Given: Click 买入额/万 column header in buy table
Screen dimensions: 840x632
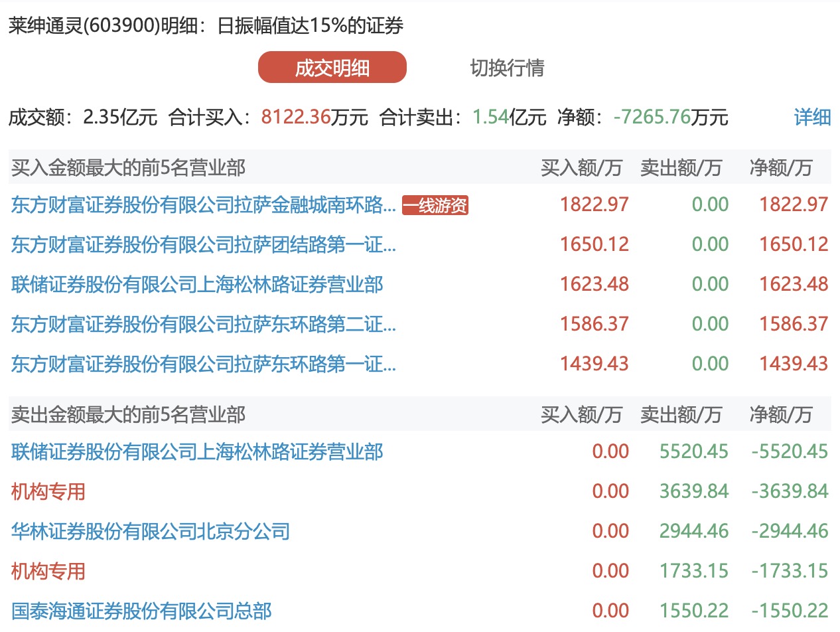Looking at the screenshot, I should [x=582, y=168].
